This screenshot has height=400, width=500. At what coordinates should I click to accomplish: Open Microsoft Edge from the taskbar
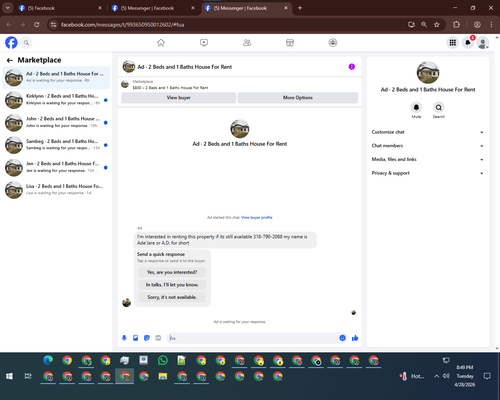click(x=48, y=360)
